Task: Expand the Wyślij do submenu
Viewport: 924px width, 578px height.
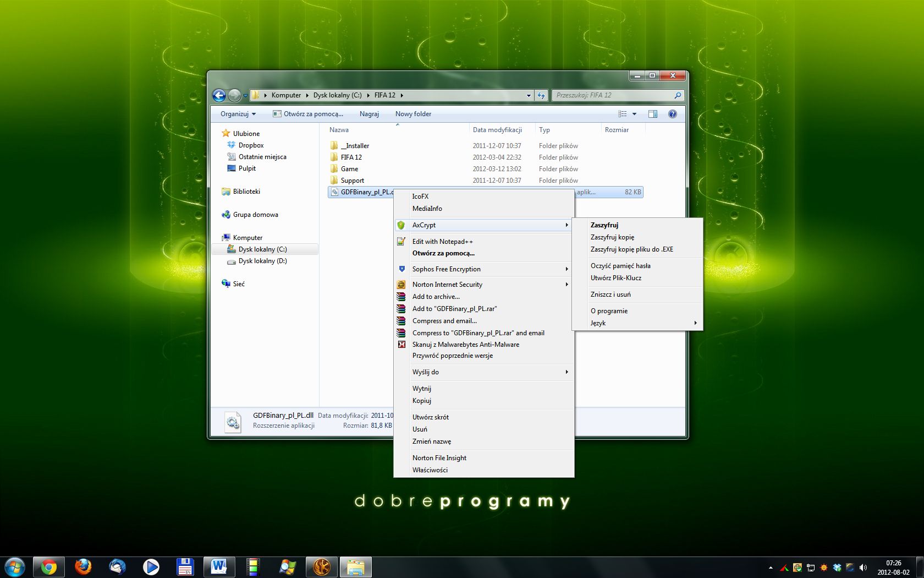Action: click(x=483, y=372)
